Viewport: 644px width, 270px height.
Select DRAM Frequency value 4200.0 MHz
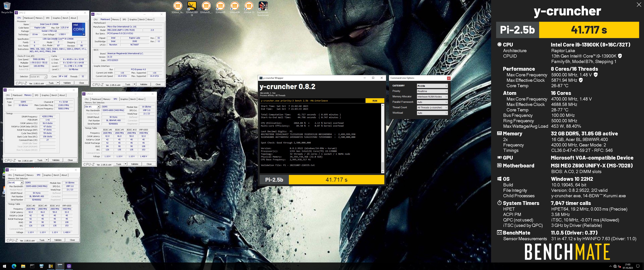(48, 117)
